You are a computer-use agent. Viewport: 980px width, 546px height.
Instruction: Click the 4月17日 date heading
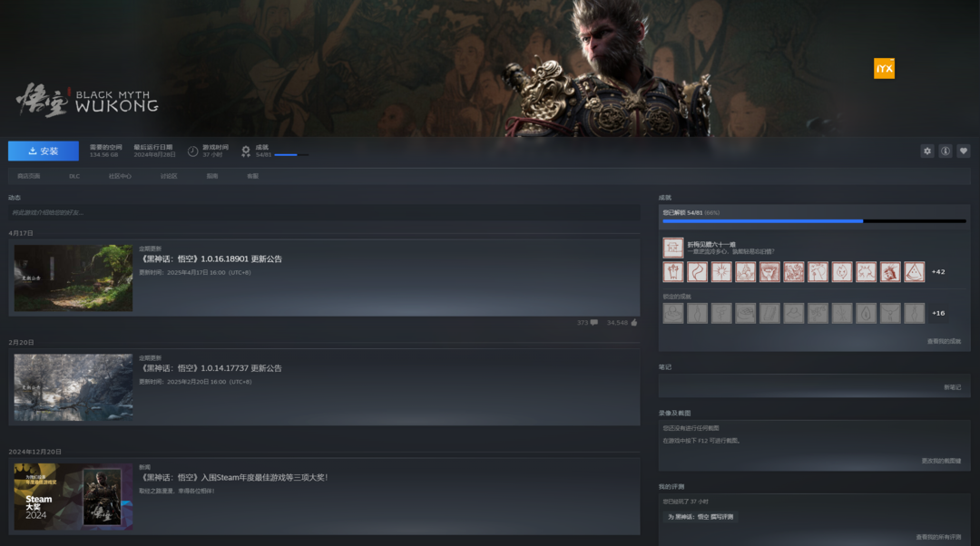coord(21,233)
